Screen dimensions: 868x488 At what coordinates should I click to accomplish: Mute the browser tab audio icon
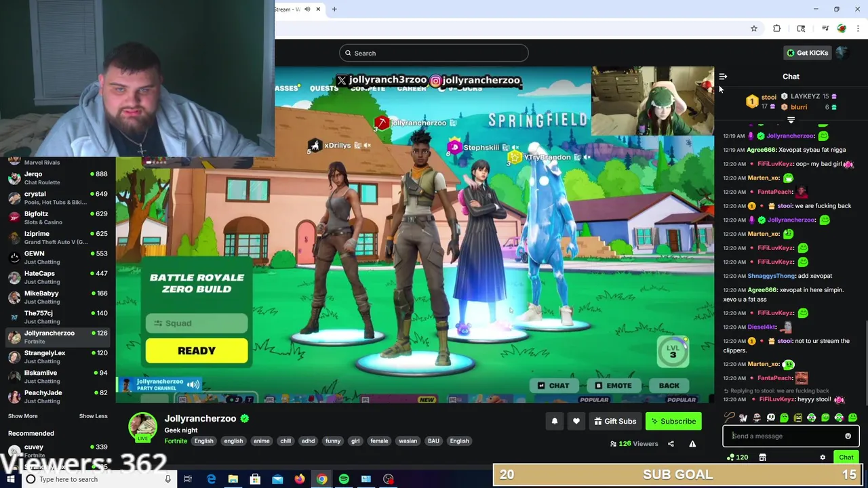click(x=307, y=9)
